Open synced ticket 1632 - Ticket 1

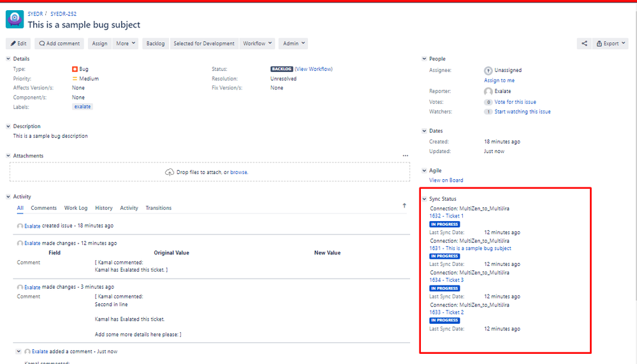[446, 216]
